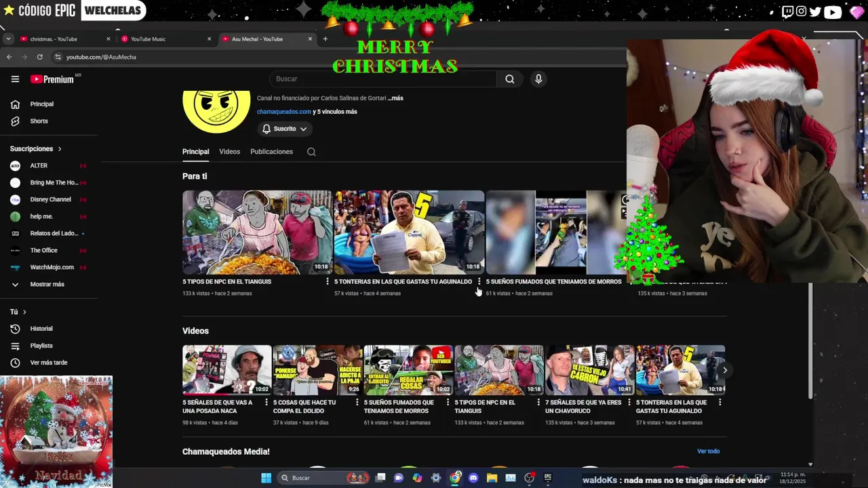Click browser back arrow
Screen dimensions: 868x488
click(9, 57)
